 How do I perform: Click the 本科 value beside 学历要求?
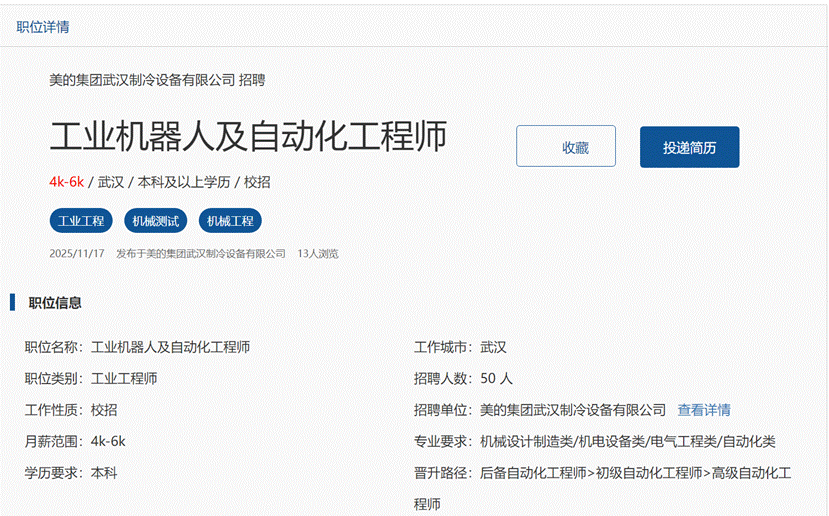[104, 472]
